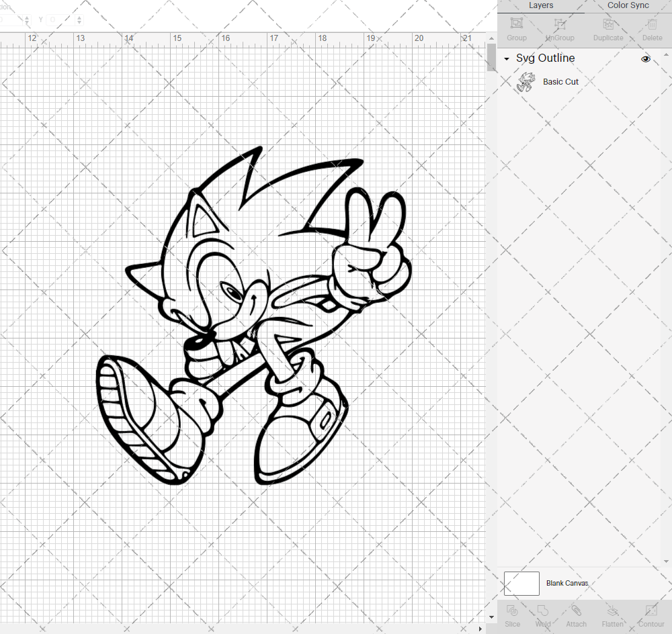Click the layers list scroll up arrow
The height and width of the screenshot is (634, 672).
665,54
